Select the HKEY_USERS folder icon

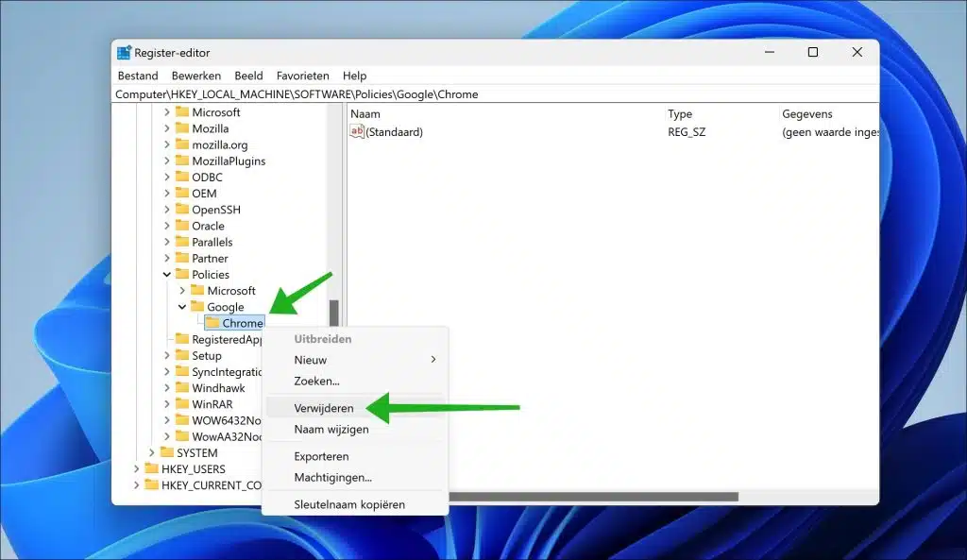point(152,468)
